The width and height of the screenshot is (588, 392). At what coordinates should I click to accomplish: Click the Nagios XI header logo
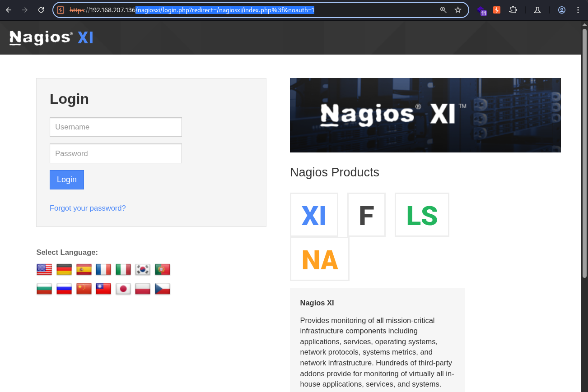coord(51,38)
